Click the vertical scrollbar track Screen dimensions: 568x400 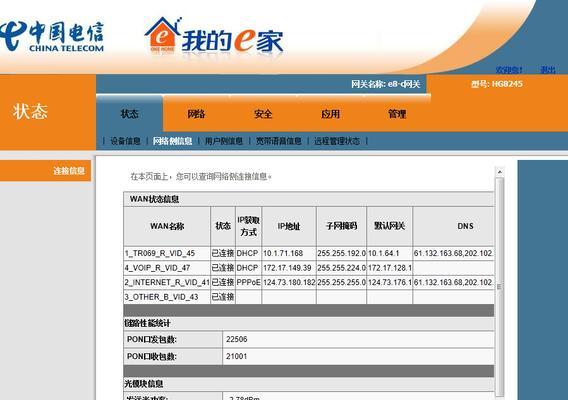click(500, 286)
